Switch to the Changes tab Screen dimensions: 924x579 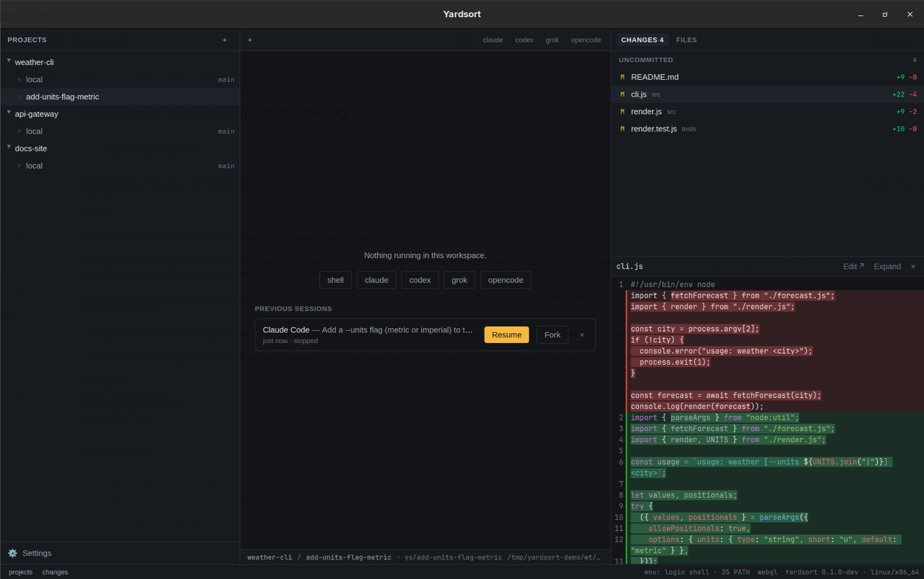click(642, 40)
